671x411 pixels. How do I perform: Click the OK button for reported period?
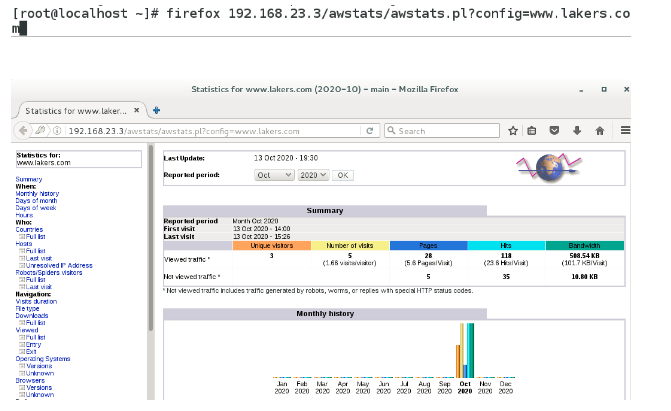point(343,175)
